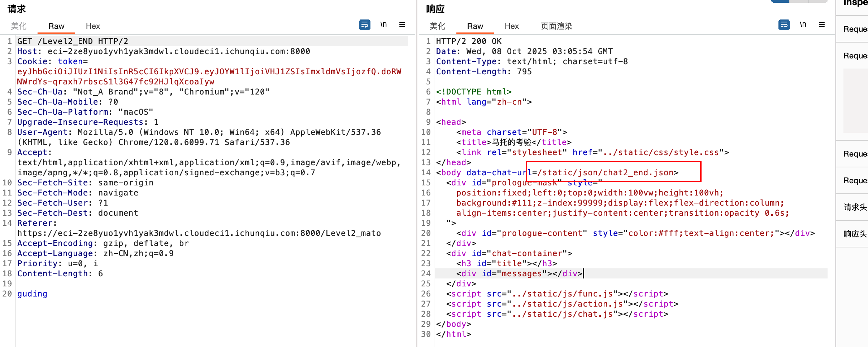Select the response Raw tab
This screenshot has height=347, width=868.
475,26
